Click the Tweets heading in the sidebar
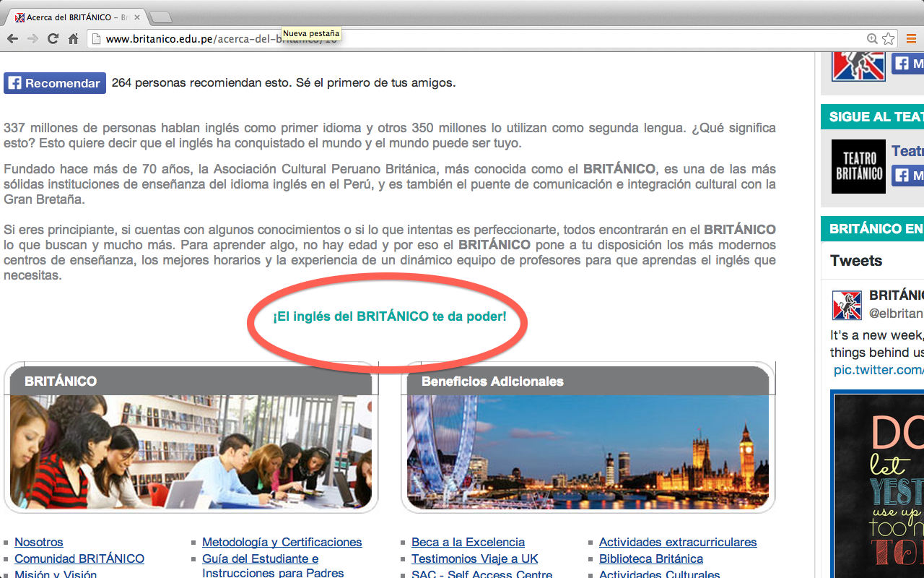The width and height of the screenshot is (924, 578). tap(856, 261)
